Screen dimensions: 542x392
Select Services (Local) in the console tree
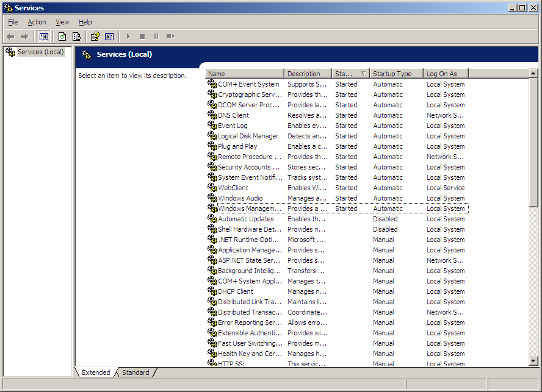[40, 52]
